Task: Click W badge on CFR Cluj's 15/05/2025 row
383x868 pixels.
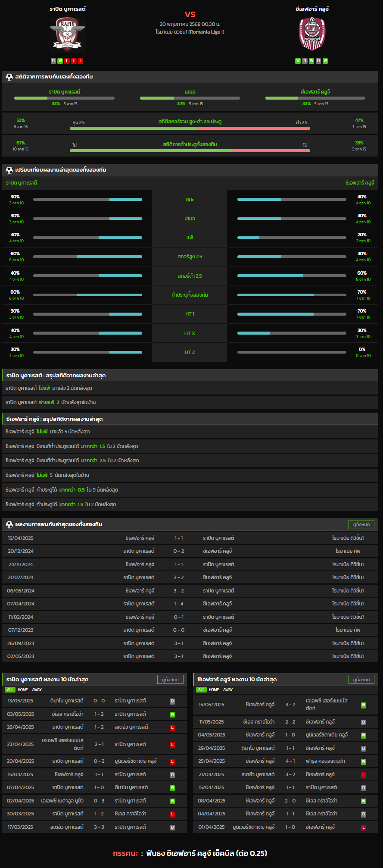Action: pyautogui.click(x=364, y=705)
